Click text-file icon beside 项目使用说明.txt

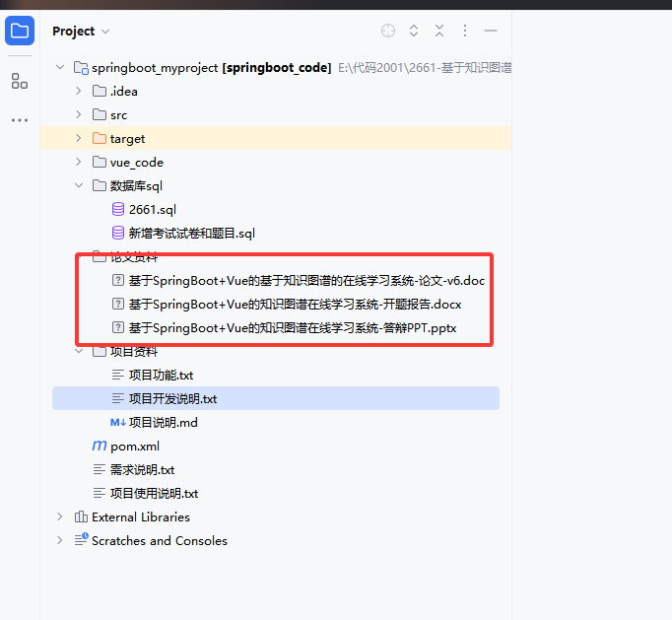click(100, 494)
